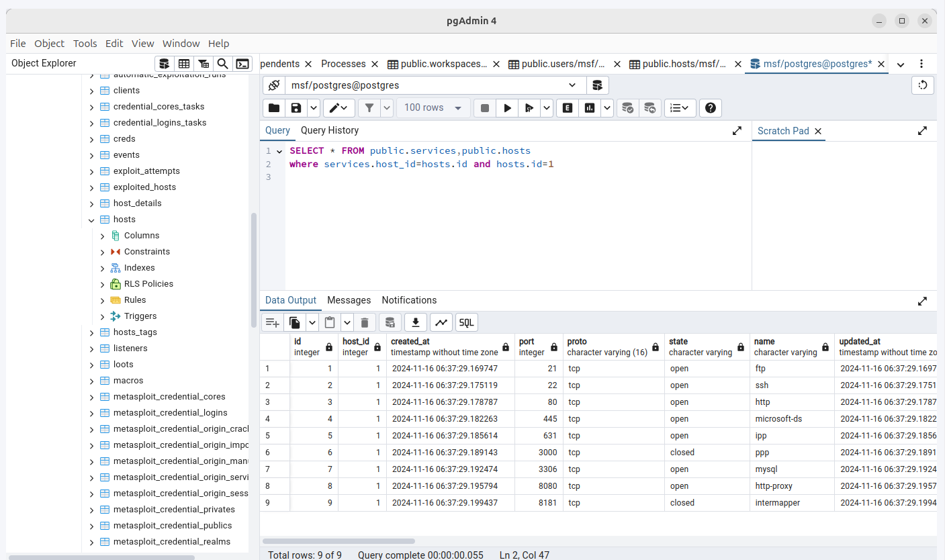Open the save options dropdown arrow
This screenshot has width=945, height=560.
pos(314,107)
